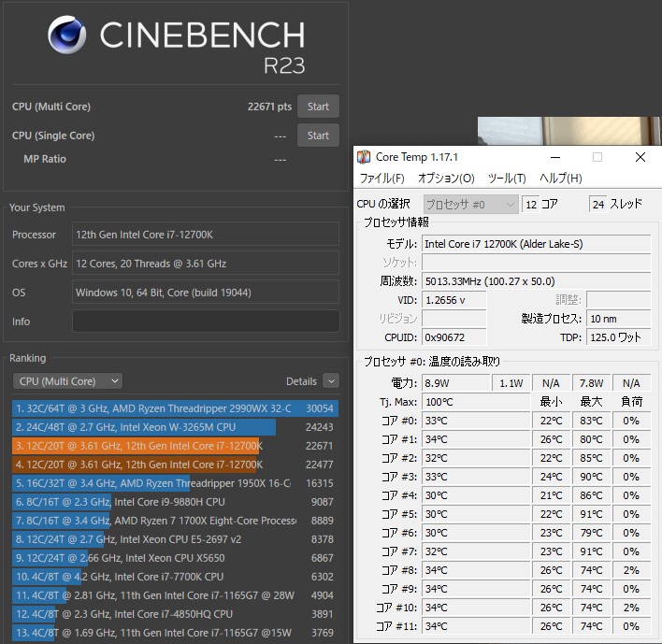Select ranking row 13 i7-1165G7 @15W
The height and width of the screenshot is (644, 662).
coord(175,633)
